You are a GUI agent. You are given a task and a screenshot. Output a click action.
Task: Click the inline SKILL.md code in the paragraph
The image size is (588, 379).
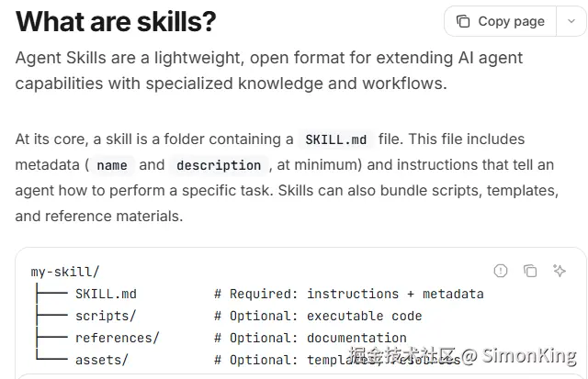click(x=334, y=140)
